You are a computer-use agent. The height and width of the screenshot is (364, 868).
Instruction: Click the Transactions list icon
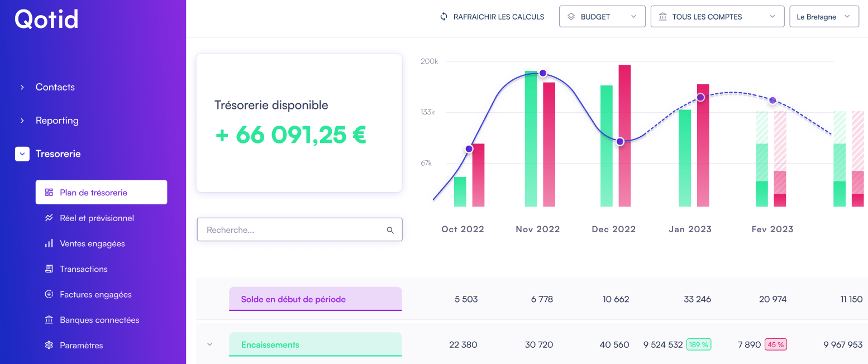click(50, 269)
